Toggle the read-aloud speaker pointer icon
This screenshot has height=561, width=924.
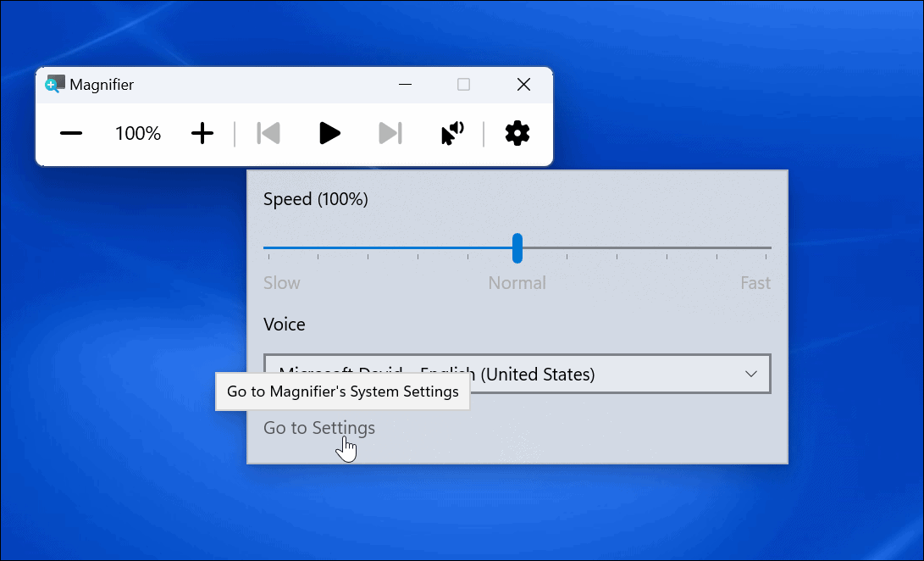(452, 133)
